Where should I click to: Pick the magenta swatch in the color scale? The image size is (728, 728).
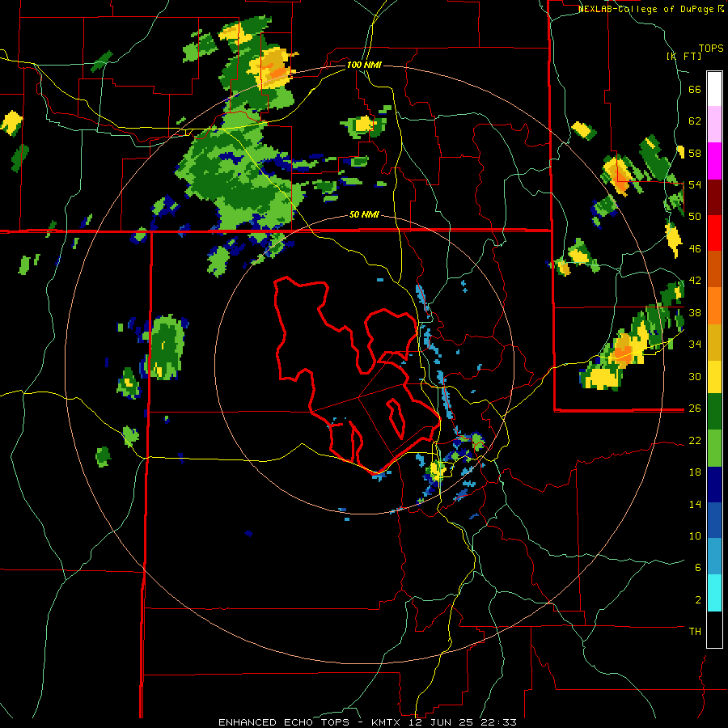point(714,161)
